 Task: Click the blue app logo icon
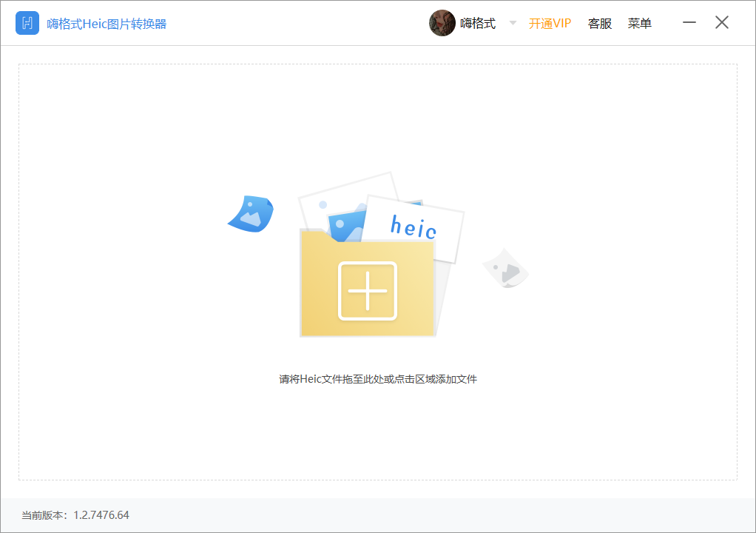[x=27, y=23]
